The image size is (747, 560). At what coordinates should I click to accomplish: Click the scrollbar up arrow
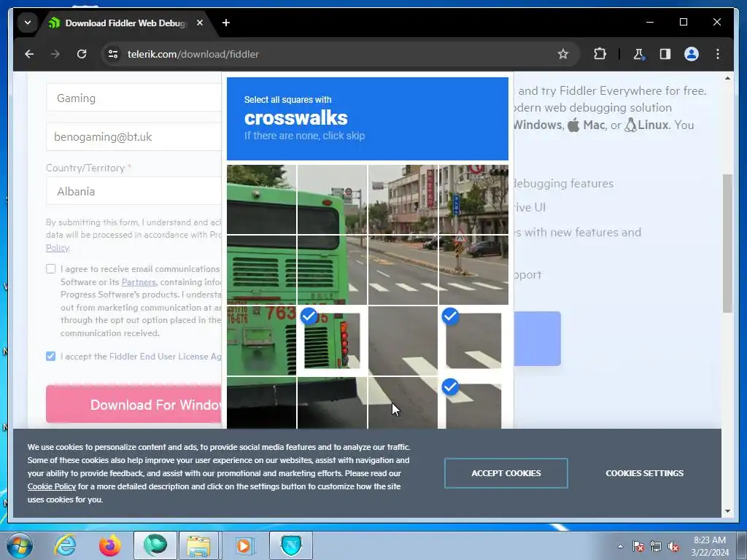pyautogui.click(x=727, y=78)
